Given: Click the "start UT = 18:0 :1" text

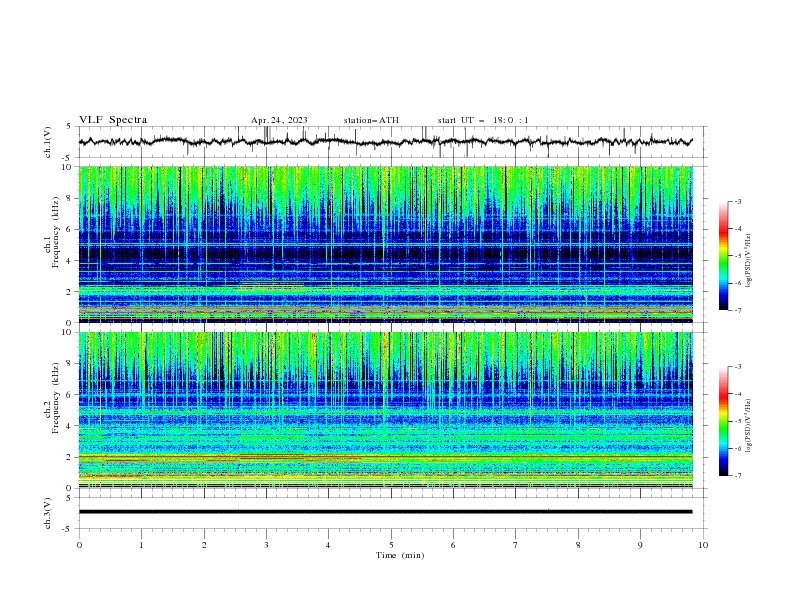Looking at the screenshot, I should 483,120.
